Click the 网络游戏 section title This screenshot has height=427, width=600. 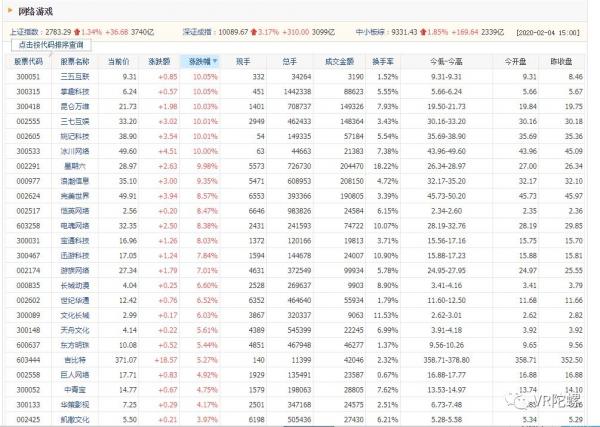[x=36, y=11]
